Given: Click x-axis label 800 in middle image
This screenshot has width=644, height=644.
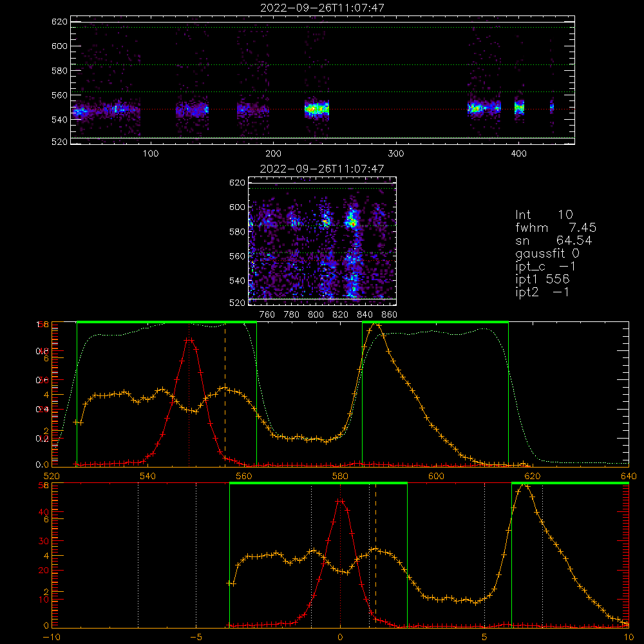Looking at the screenshot, I should tap(316, 315).
